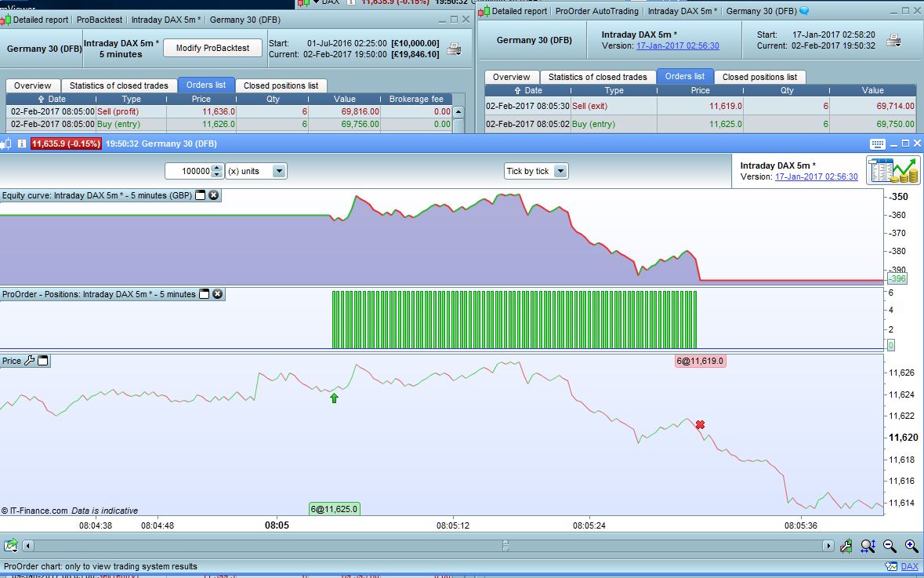Click Detailed report icon in AutoTrading window
924x578 pixels.
click(484, 11)
